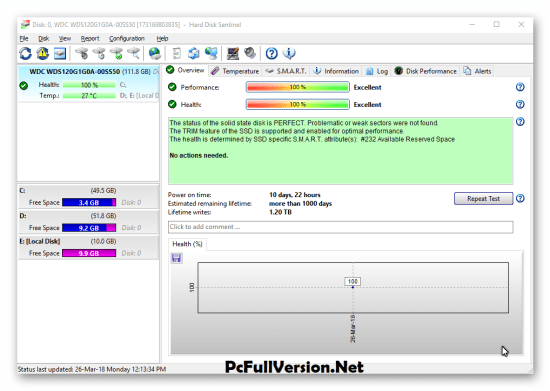The width and height of the screenshot is (550, 391).
Task: Click the 100 % health bar in disk list
Action: (89, 85)
